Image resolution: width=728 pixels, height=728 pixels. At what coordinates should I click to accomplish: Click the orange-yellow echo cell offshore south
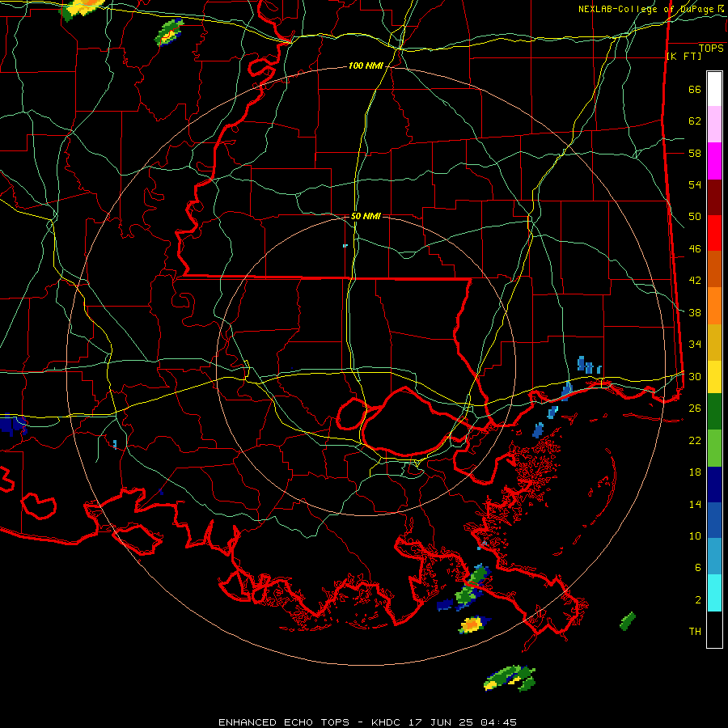[x=472, y=624]
